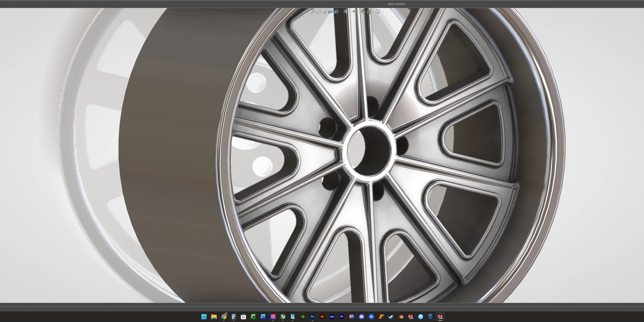The image size is (644, 322).
Task: Open Discord from the taskbar
Action: (x=361, y=317)
